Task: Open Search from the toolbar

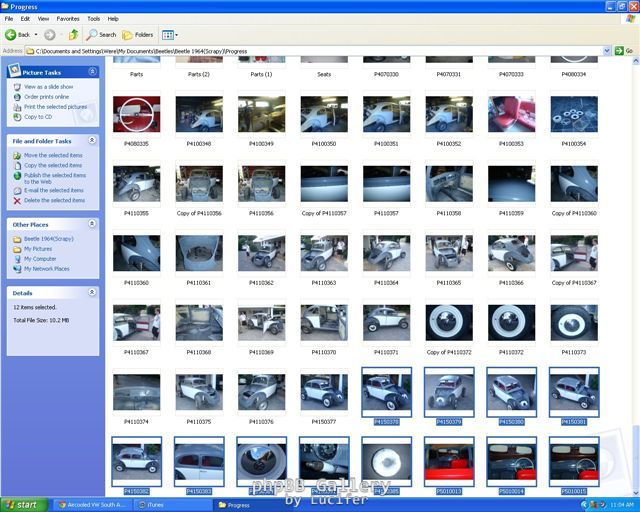Action: point(101,34)
